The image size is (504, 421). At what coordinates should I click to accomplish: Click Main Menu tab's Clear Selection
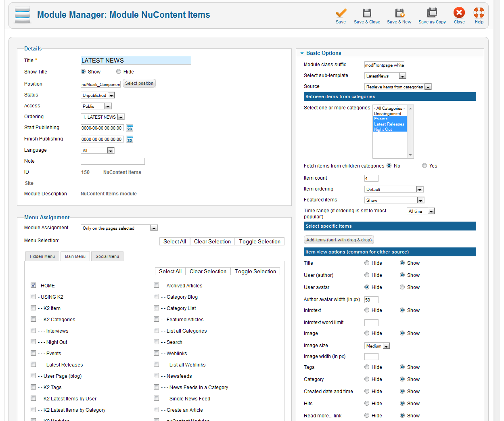pyautogui.click(x=208, y=271)
